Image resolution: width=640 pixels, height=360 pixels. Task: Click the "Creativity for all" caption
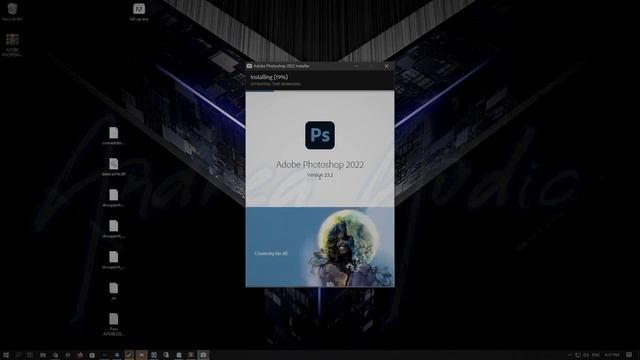(271, 253)
